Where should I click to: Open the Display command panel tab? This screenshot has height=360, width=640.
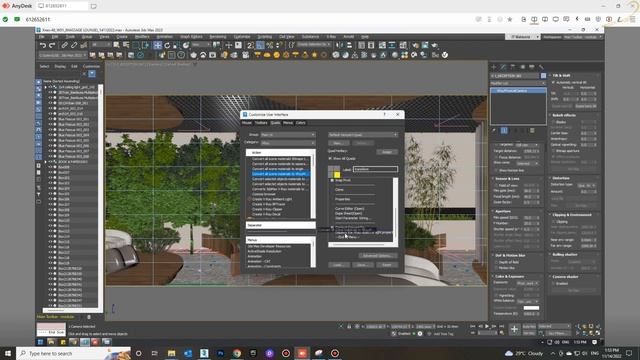532,67
